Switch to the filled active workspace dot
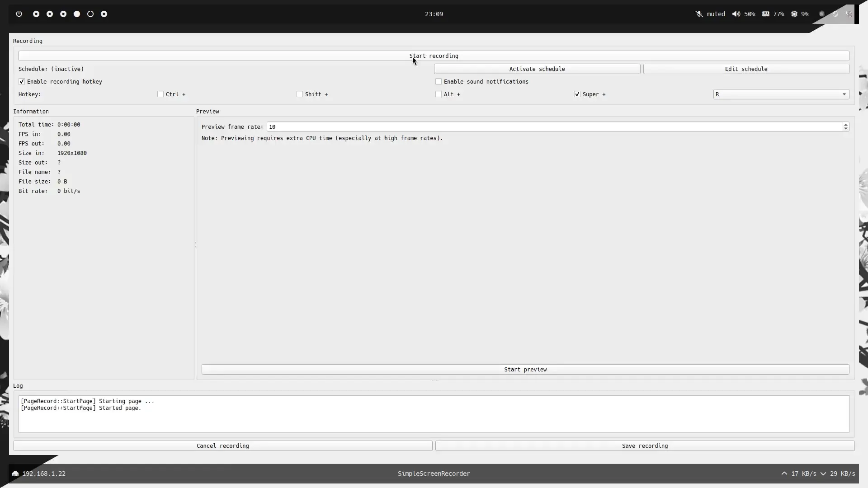The image size is (868, 488). [77, 14]
